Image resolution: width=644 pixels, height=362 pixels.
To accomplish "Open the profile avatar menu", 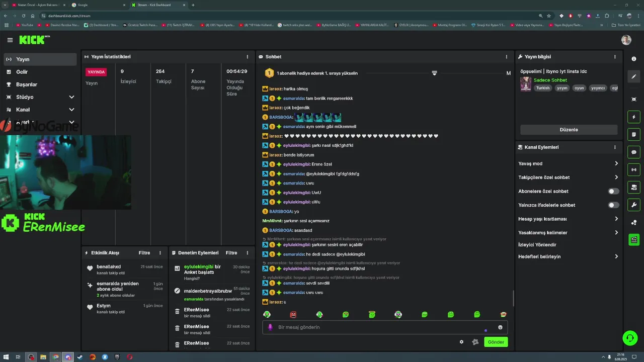I will [626, 40].
